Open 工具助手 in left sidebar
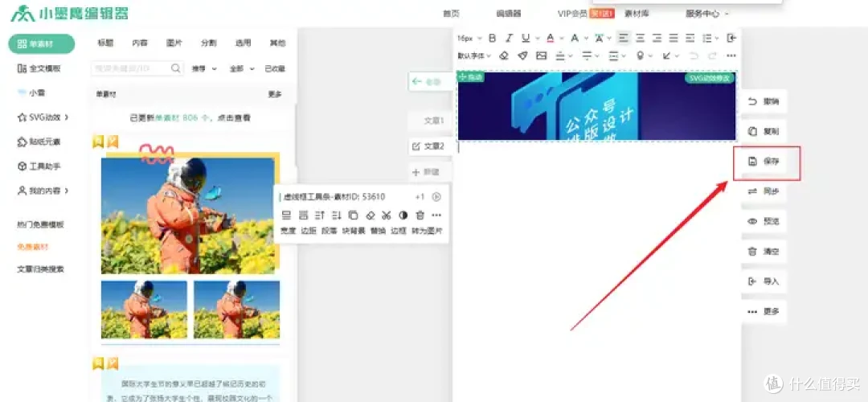The width and height of the screenshot is (868, 402). click(x=39, y=166)
